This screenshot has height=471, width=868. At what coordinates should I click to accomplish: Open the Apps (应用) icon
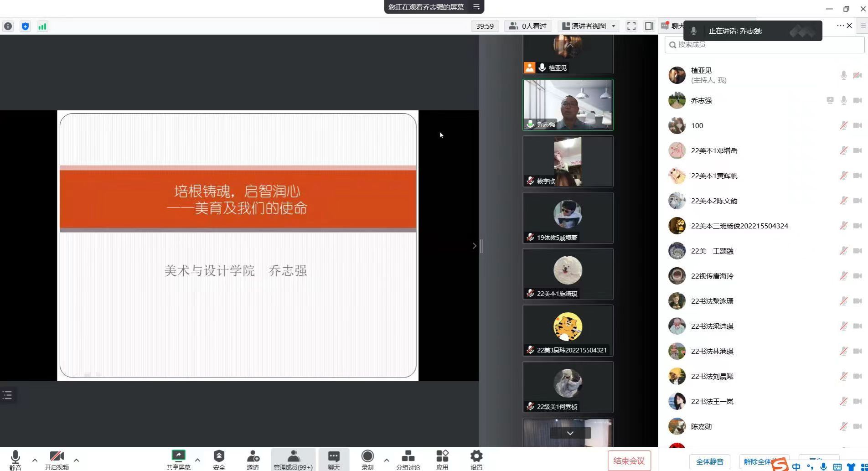pyautogui.click(x=442, y=456)
